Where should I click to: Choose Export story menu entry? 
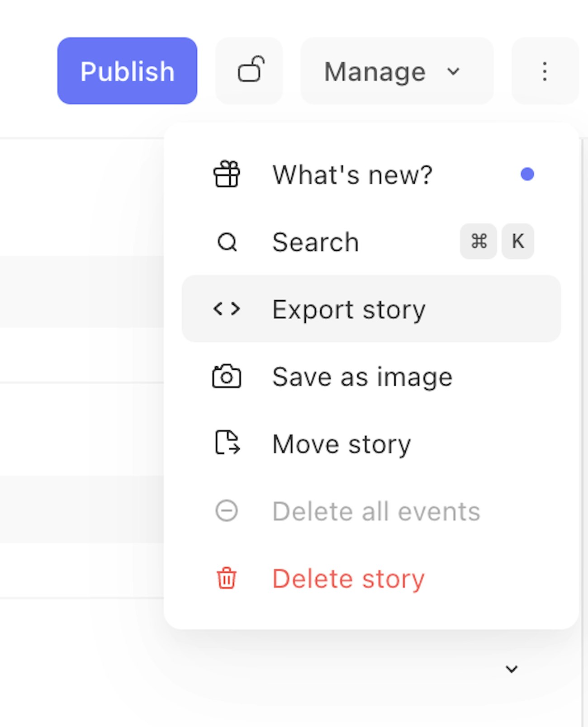pyautogui.click(x=349, y=310)
